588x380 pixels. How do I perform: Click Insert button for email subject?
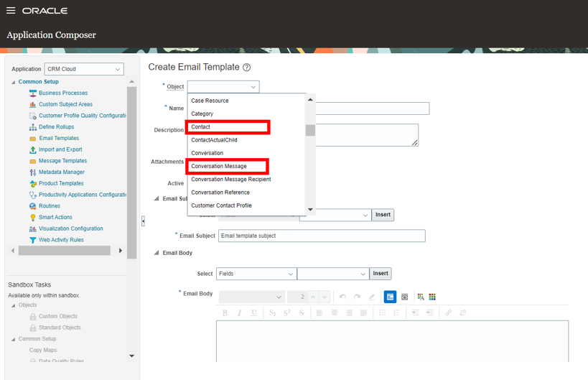(383, 215)
